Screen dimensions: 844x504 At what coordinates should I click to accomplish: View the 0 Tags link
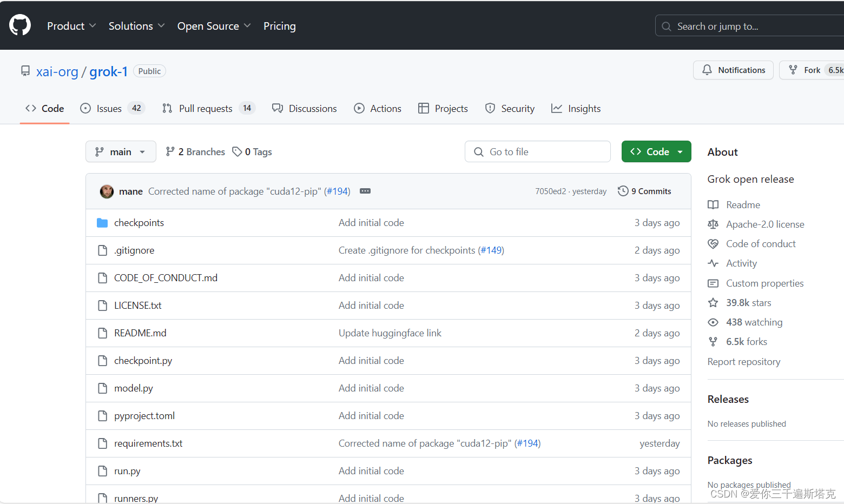tap(252, 152)
